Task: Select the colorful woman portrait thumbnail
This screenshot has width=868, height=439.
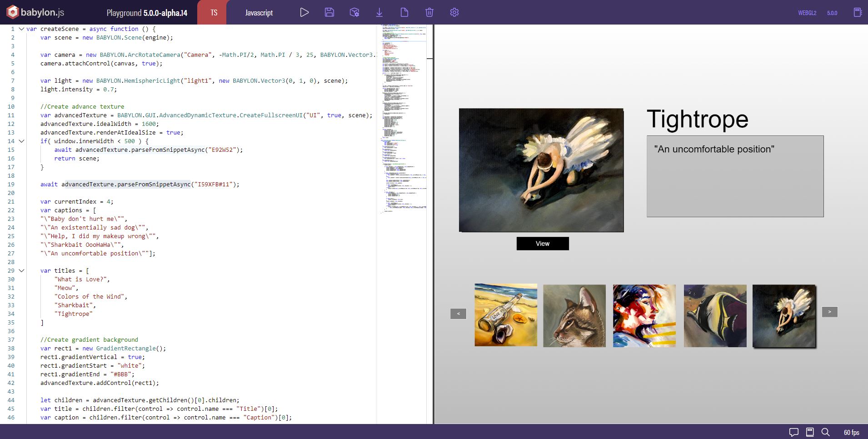Action: click(644, 316)
